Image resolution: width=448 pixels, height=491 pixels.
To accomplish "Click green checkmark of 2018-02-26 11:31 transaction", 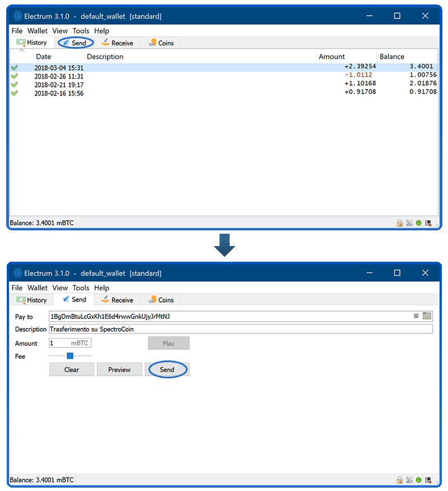I will (x=15, y=76).
